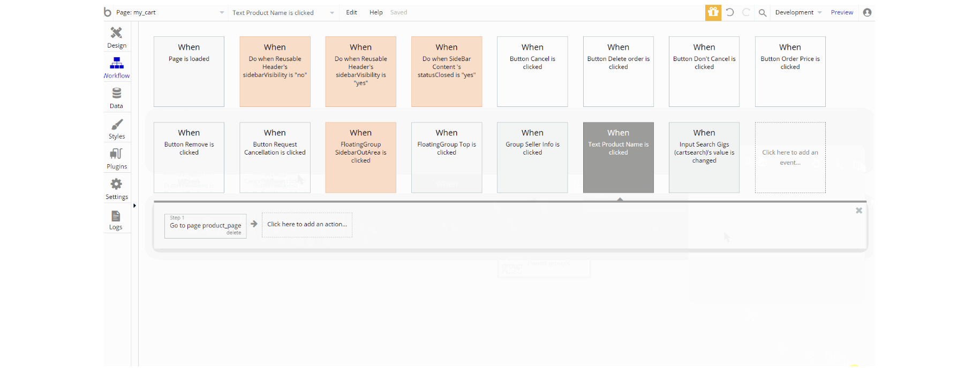The image size is (980, 368).
Task: Open the Design tab icon
Action: 116,33
